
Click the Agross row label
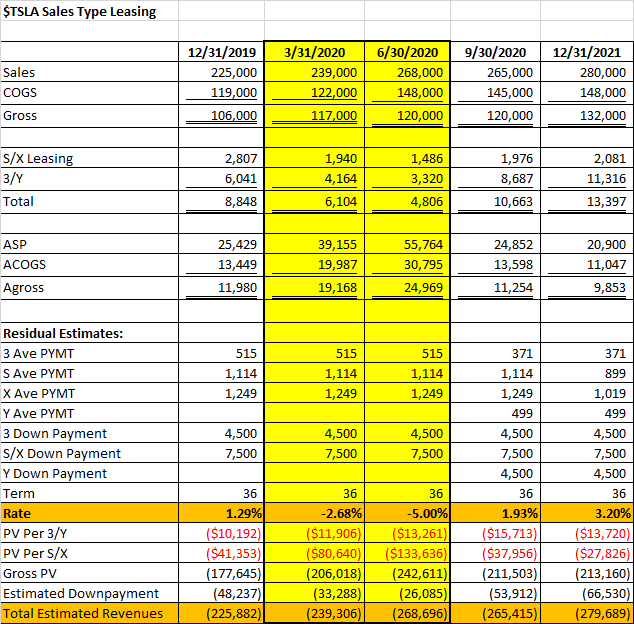tap(23, 288)
